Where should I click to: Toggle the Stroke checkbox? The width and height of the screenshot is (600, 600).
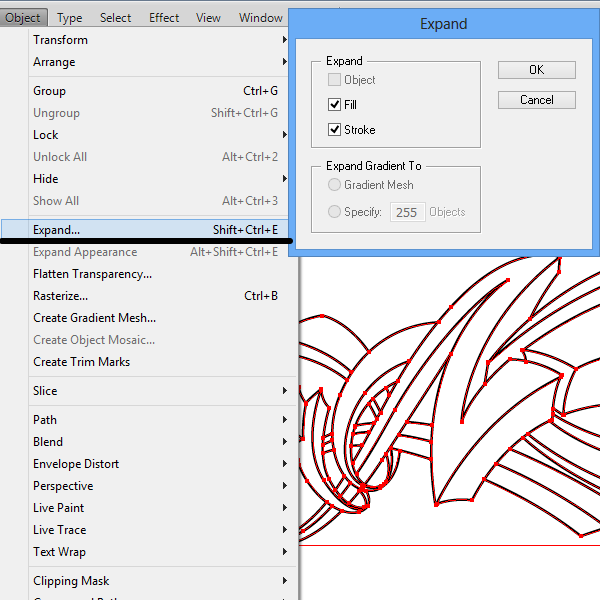[335, 130]
